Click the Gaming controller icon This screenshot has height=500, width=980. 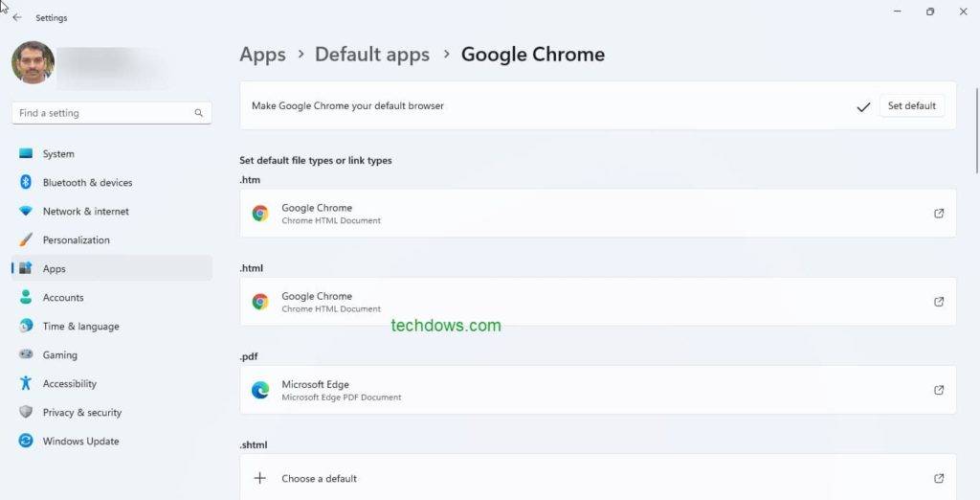coord(26,354)
